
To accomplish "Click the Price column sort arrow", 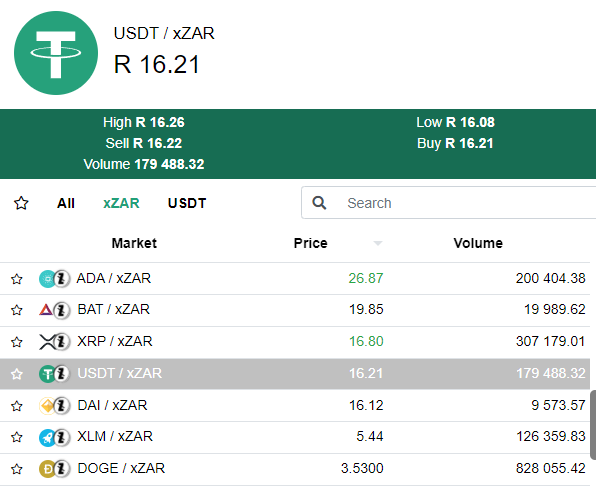I will click(x=377, y=243).
